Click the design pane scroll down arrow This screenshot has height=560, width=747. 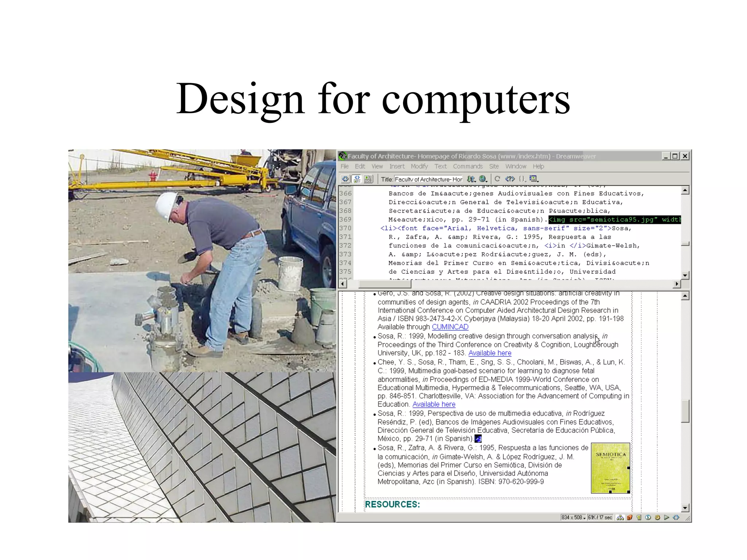(685, 508)
